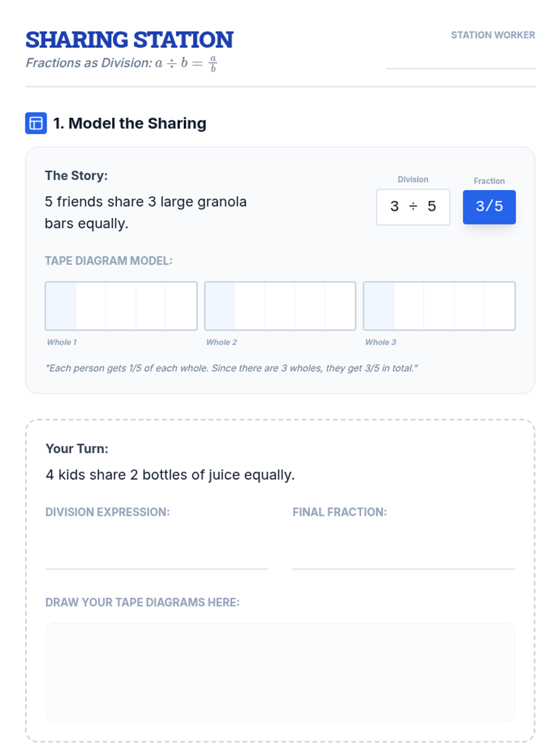The width and height of the screenshot is (560, 747).
Task: Select the shaded segment of Whole 3
Action: 379,306
